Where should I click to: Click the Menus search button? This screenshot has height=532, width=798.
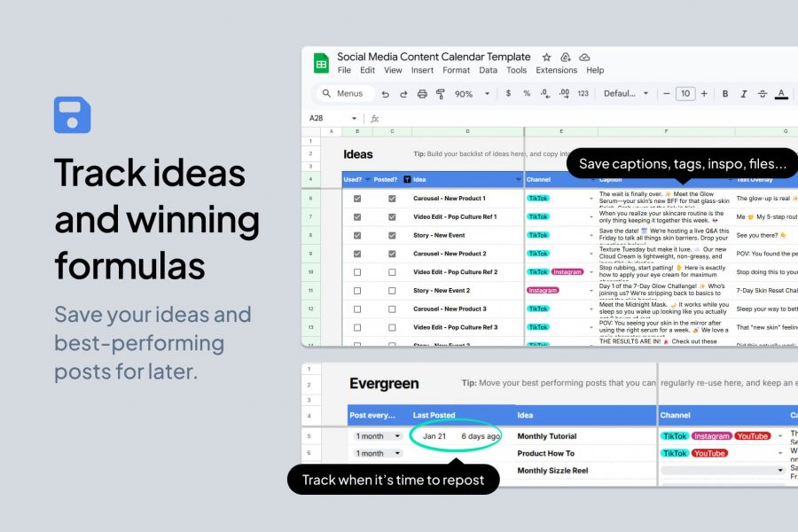pyautogui.click(x=347, y=93)
